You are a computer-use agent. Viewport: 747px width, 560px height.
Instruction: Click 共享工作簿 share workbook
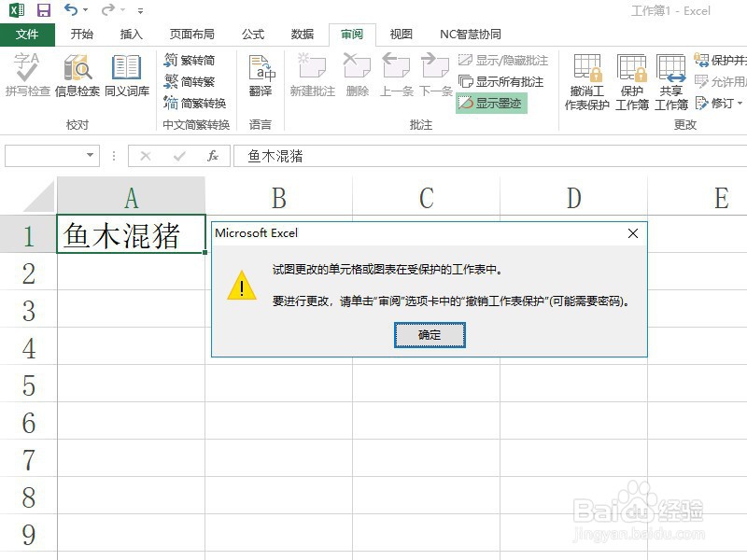coord(670,82)
